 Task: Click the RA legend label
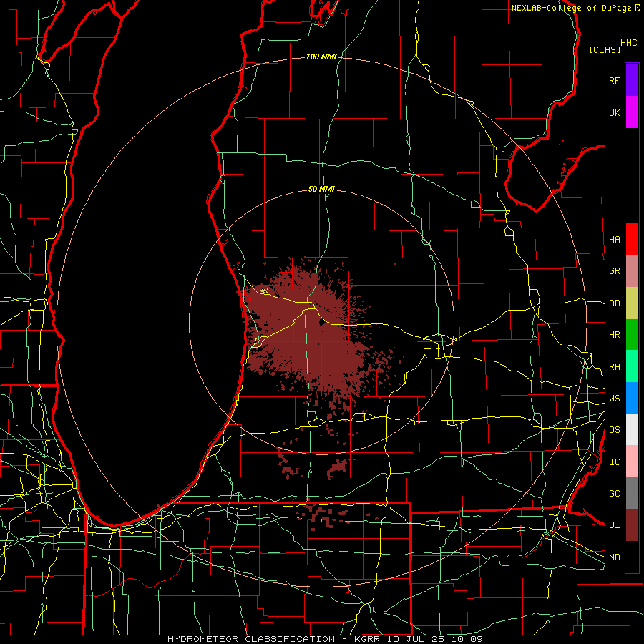click(x=614, y=367)
